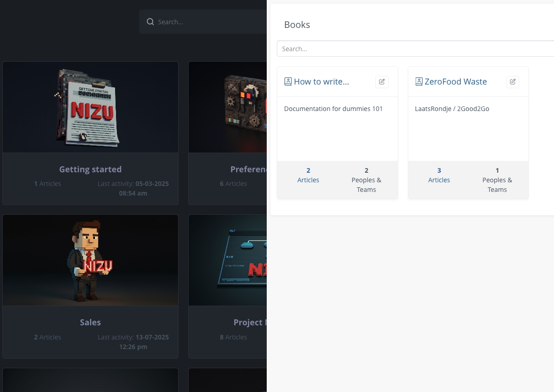The height and width of the screenshot is (392, 554).
Task: Click the "Documentation for dummies 101" description
Action: coord(333,108)
